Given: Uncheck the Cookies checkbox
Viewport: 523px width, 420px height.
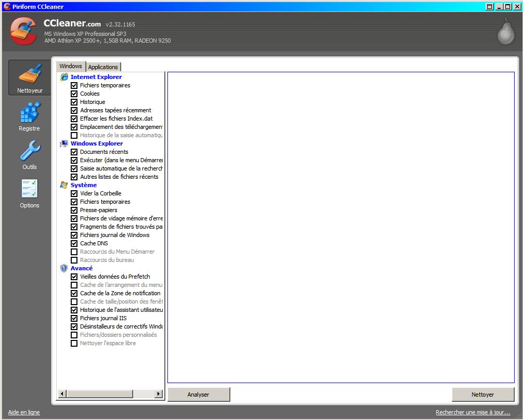Looking at the screenshot, I should point(74,94).
